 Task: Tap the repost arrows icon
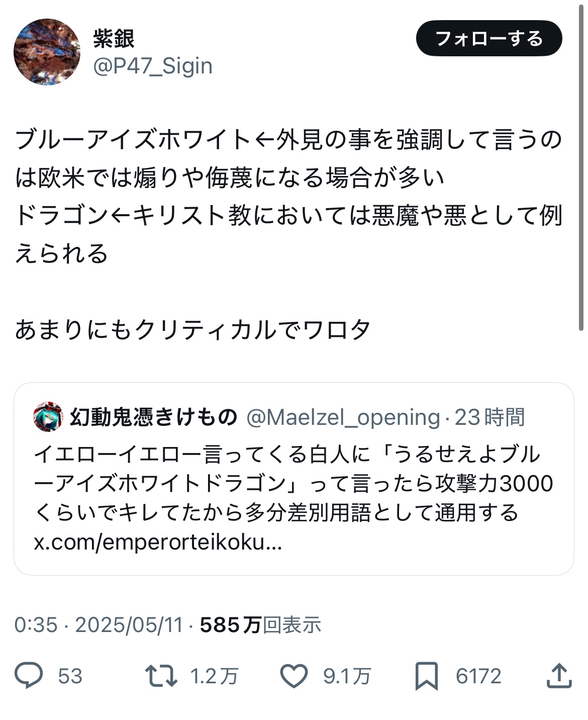tap(161, 676)
